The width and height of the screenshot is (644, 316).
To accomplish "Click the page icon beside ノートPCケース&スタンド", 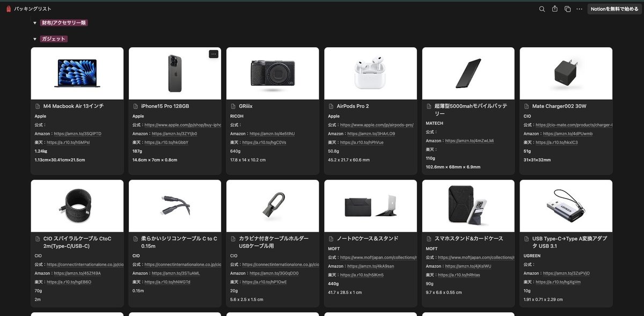I will tap(331, 239).
